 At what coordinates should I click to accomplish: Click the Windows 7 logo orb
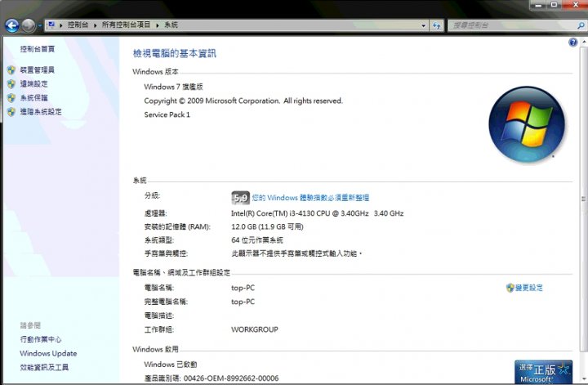[x=527, y=124]
